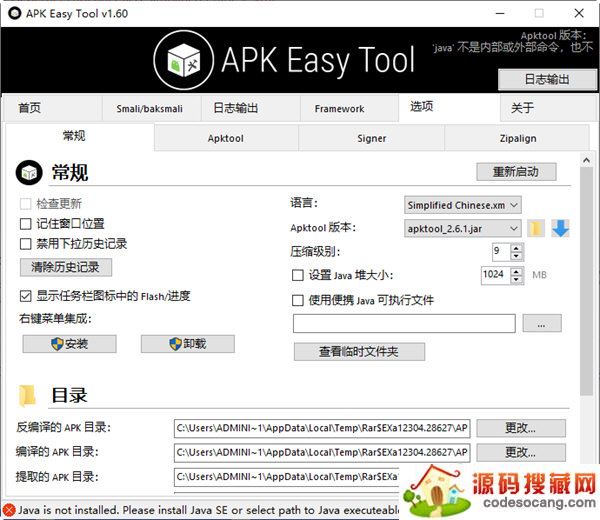Screen dimensions: 600x520
Task: Increase Java heap size with up arrow
Action: (517, 271)
